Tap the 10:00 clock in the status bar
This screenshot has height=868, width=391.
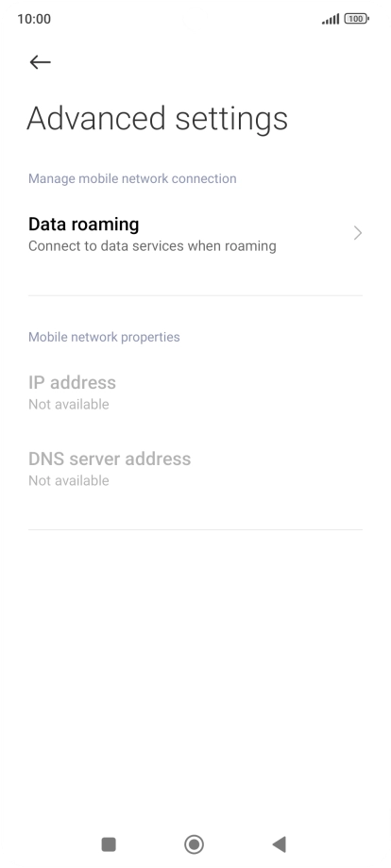(34, 19)
